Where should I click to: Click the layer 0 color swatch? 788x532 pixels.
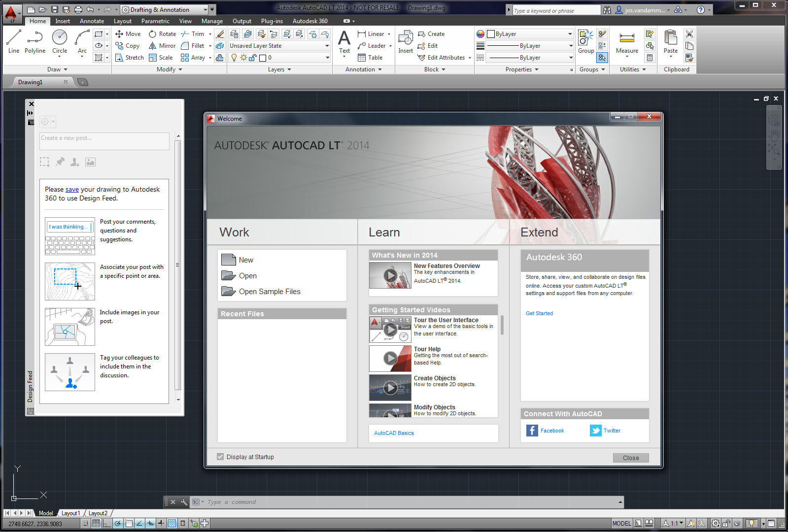point(263,58)
